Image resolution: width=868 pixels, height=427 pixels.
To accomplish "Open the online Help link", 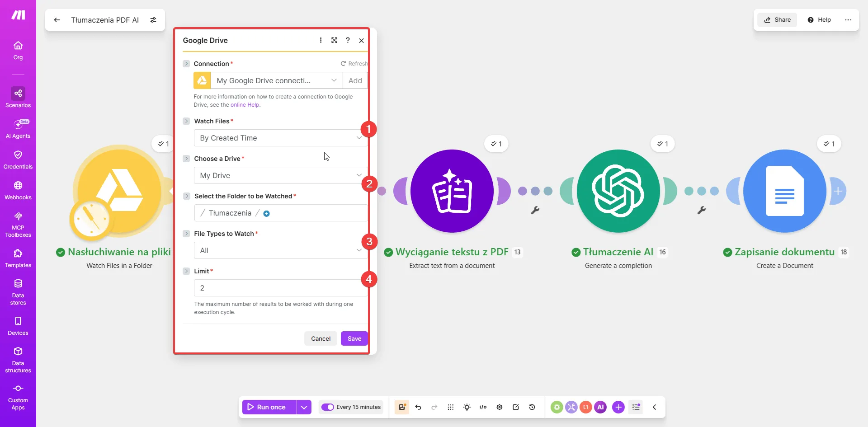I will (245, 105).
